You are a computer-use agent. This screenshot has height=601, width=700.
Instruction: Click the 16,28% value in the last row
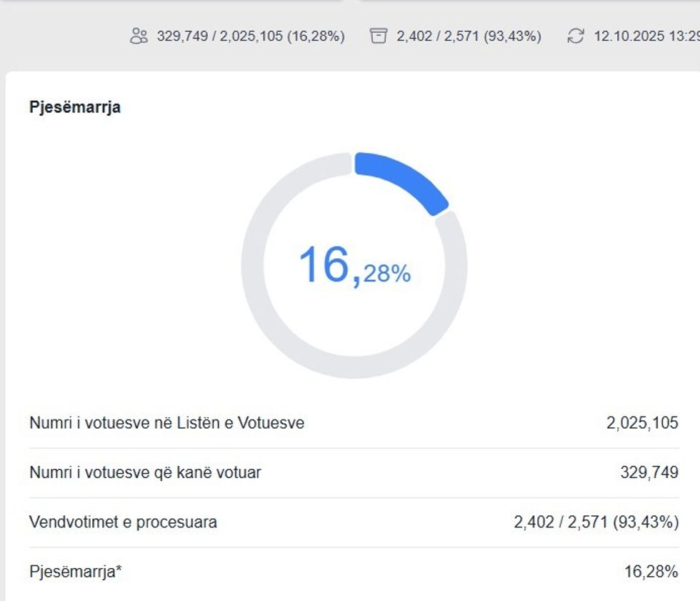[x=651, y=572]
